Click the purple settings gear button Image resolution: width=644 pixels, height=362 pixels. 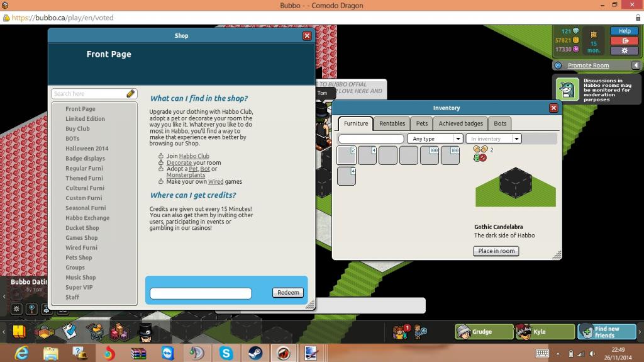[x=625, y=50]
